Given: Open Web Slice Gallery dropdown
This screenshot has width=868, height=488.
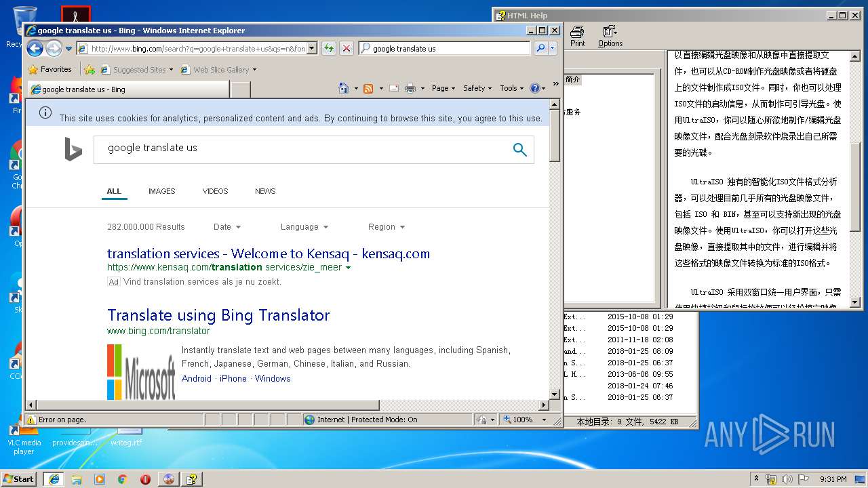Looking at the screenshot, I should click(218, 69).
